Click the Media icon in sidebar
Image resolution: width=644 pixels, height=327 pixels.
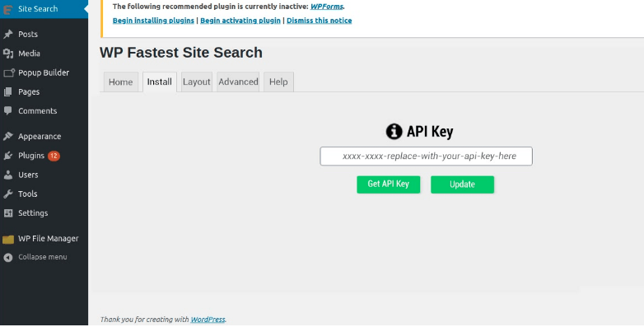click(7, 54)
